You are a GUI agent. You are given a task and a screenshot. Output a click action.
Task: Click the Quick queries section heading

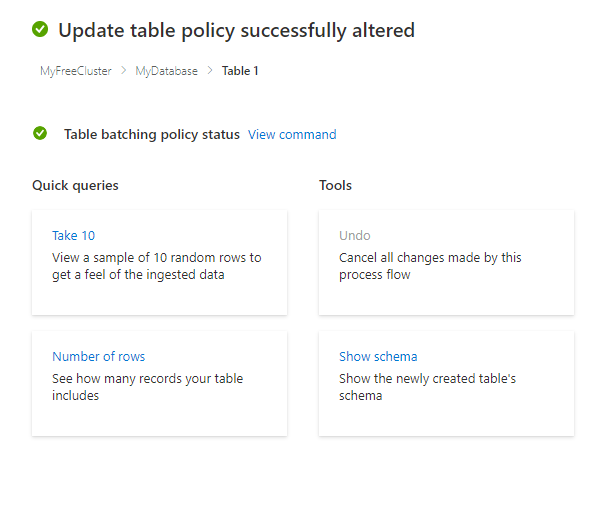[75, 185]
